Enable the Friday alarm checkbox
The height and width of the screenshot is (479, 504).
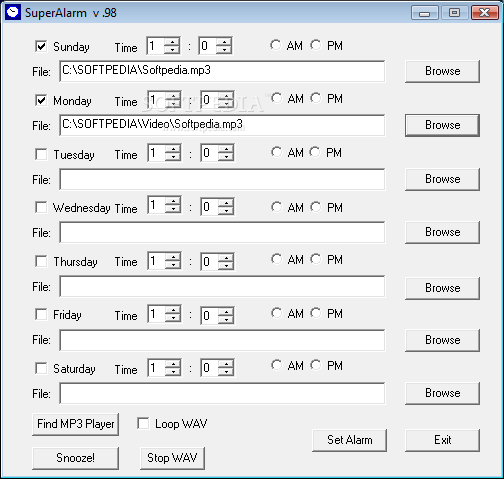click(x=41, y=314)
